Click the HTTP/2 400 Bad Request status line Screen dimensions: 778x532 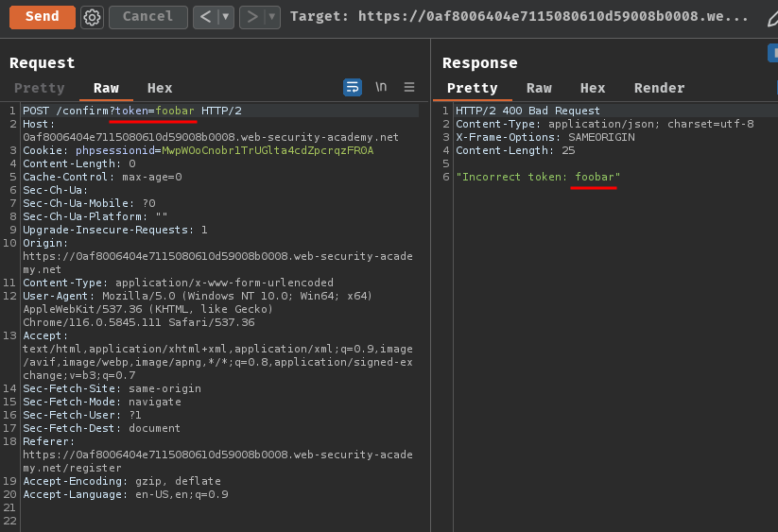coord(527,111)
